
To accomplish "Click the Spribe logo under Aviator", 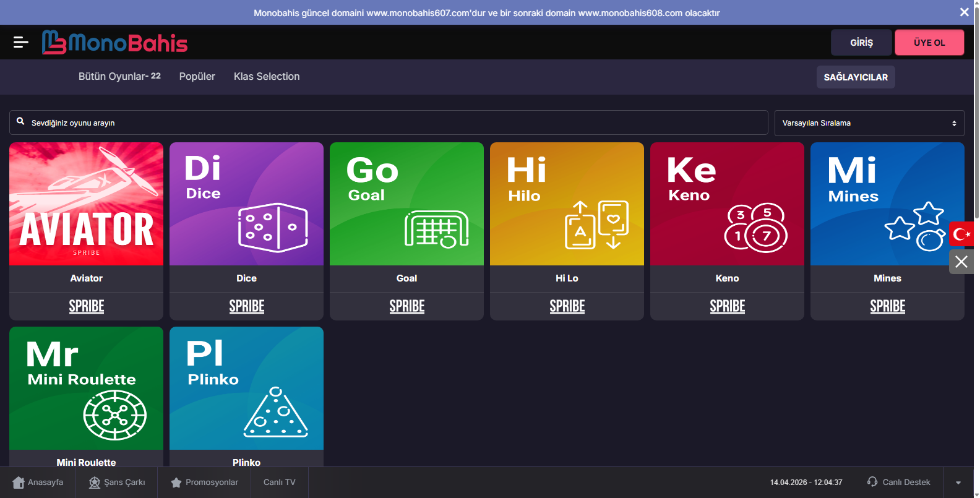I will 86,306.
